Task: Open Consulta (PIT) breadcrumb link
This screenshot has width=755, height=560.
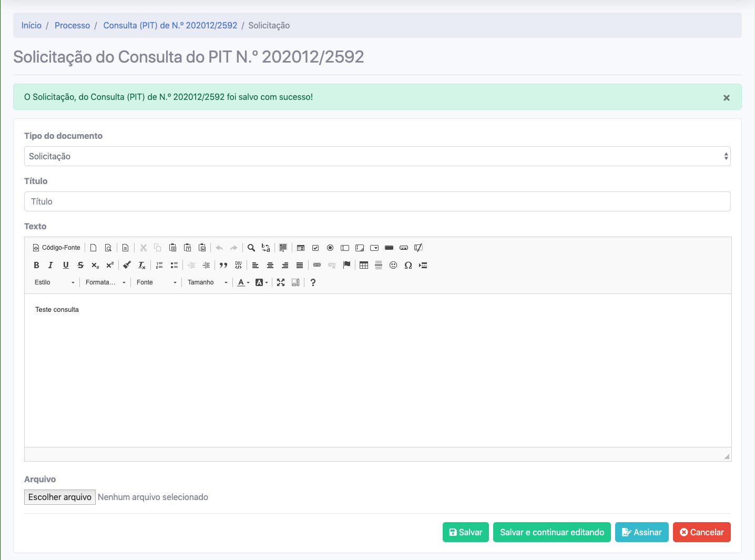Action: click(x=170, y=25)
